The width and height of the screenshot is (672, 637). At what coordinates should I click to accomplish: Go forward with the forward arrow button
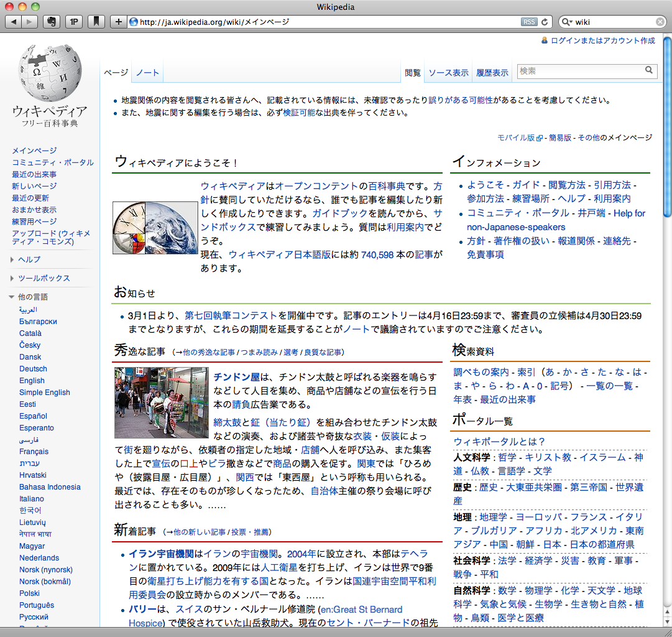(x=30, y=21)
